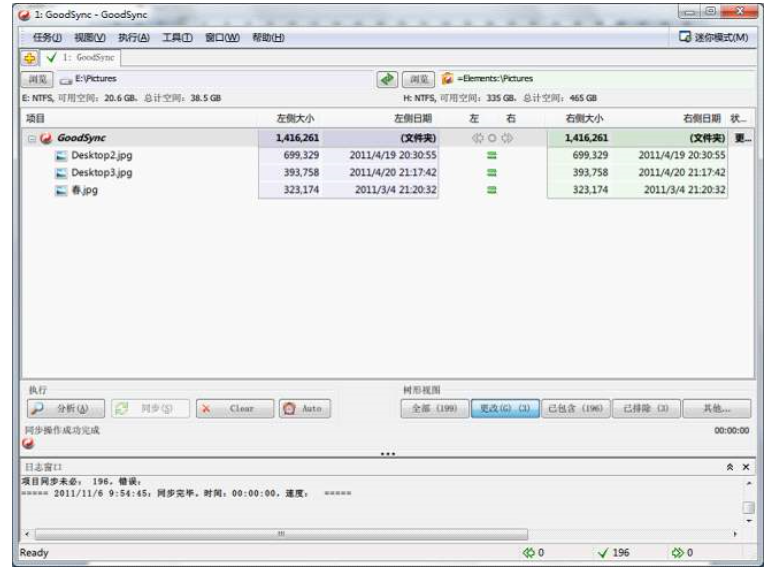The image size is (771, 569).
Task: Open the 执行(A) menu
Action: tap(134, 37)
